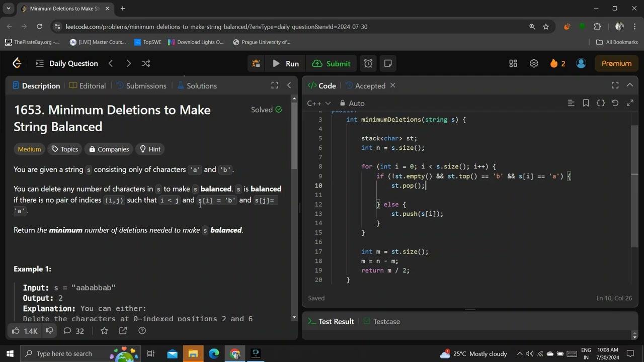Show the Companies tag
Viewport: 644px width, 362px height.
109,149
